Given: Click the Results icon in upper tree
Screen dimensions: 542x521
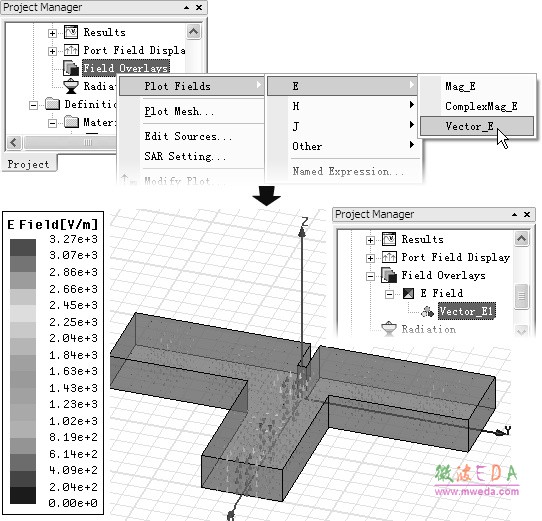Looking at the screenshot, I should click(x=71, y=32).
